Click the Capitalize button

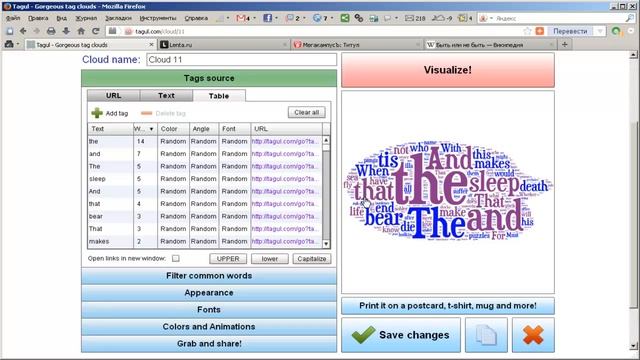[x=312, y=259]
